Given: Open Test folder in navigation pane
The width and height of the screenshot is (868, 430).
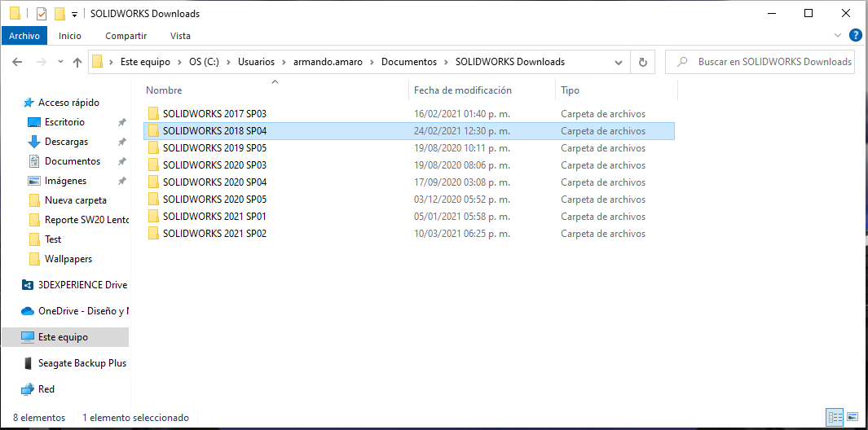Looking at the screenshot, I should 53,239.
